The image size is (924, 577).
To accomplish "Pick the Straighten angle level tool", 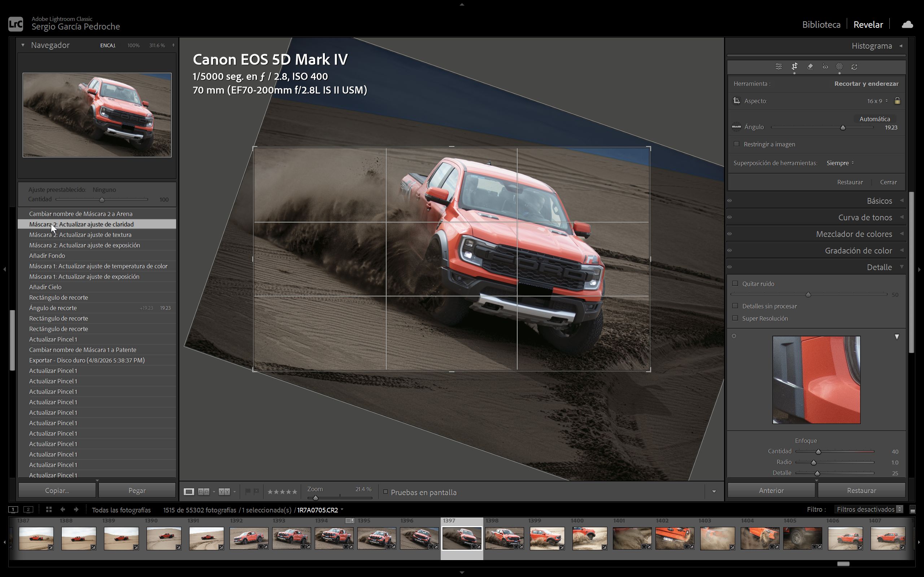I will [736, 127].
